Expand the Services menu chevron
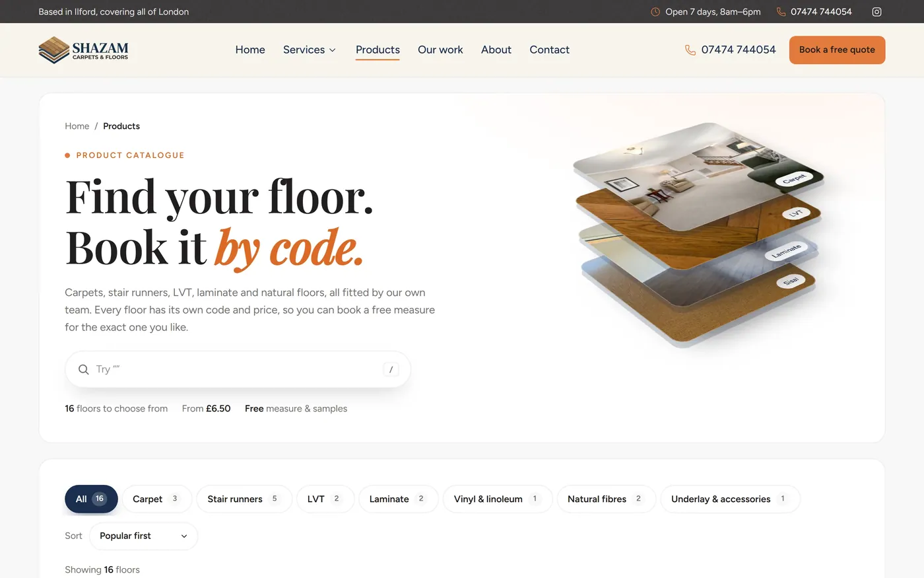The width and height of the screenshot is (924, 578). [x=333, y=50]
